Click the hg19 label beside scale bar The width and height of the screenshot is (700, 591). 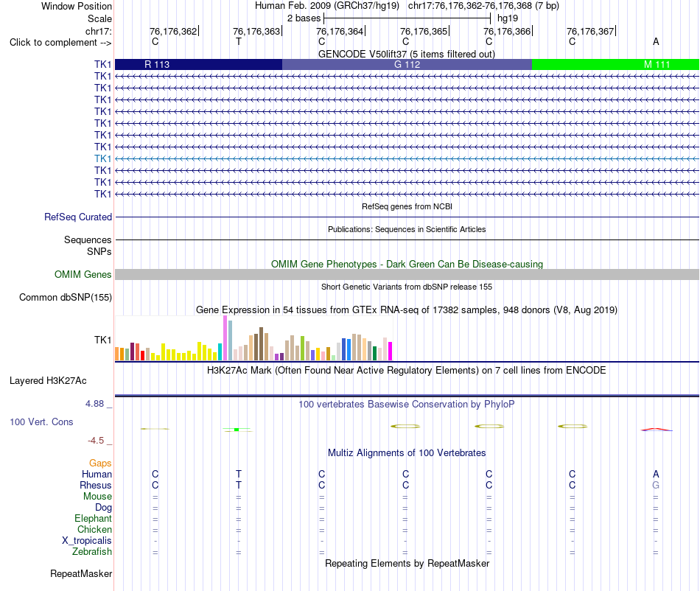508,18
